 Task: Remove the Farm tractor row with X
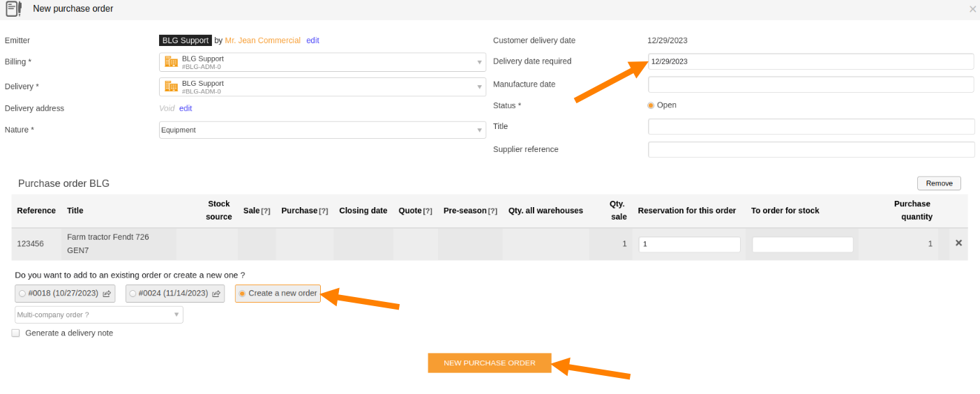click(x=958, y=243)
